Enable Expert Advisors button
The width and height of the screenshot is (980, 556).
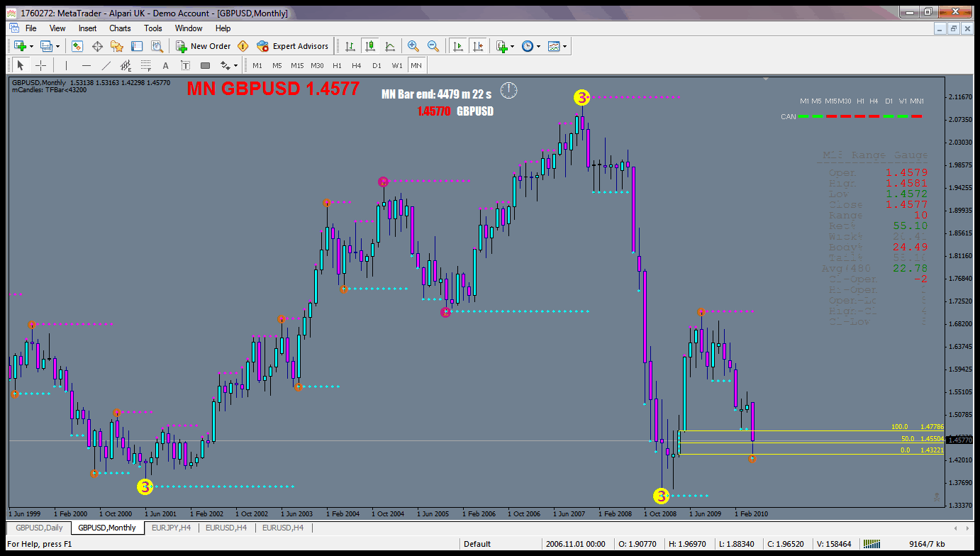(293, 46)
